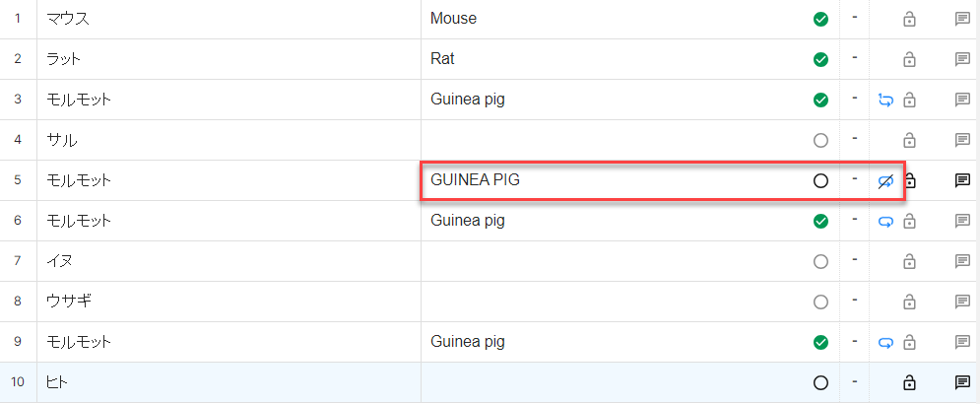The image size is (980, 404).
Task: Click the repetition icon on row 3
Action: (885, 100)
